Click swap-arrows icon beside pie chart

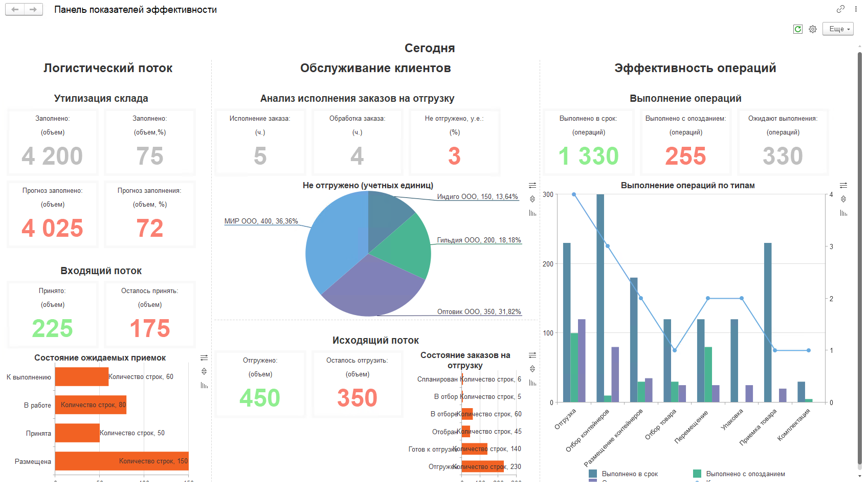click(532, 185)
